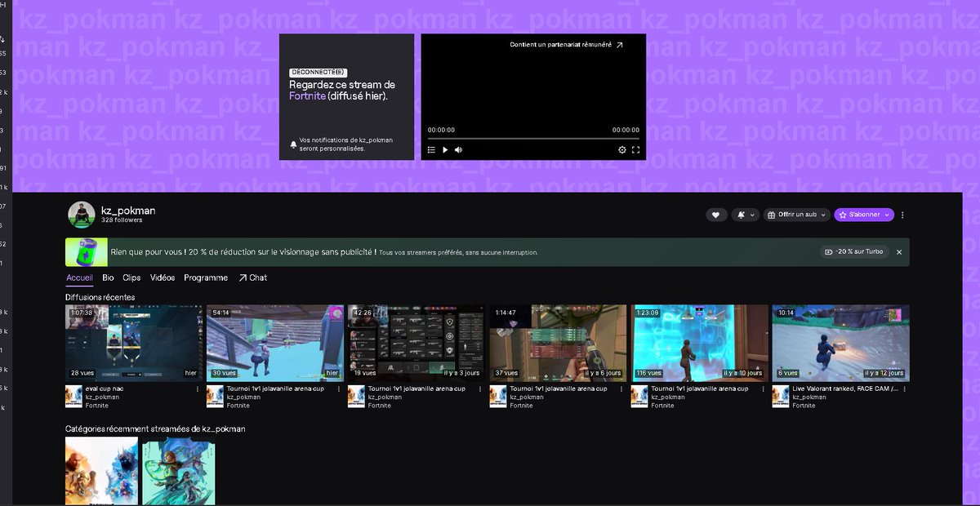Select the Accueil tab

[79, 277]
